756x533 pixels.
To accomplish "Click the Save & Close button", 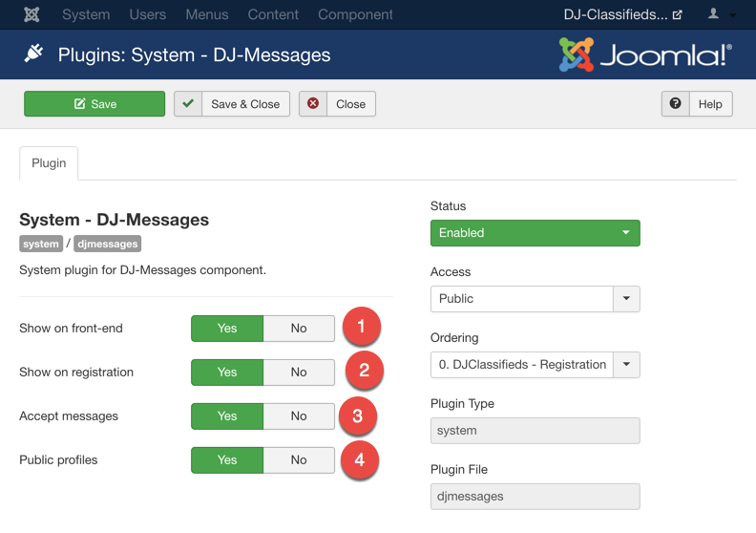I will (x=232, y=104).
